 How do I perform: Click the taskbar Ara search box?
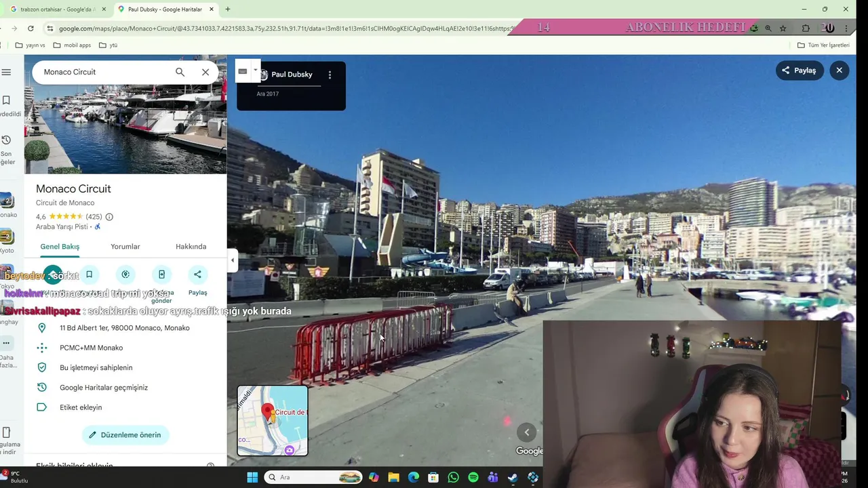pyautogui.click(x=314, y=477)
